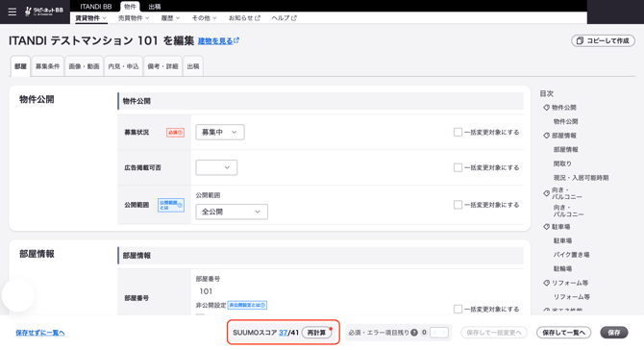Click the room number value 101
The height and width of the screenshot is (350, 644).
pyautogui.click(x=206, y=291)
